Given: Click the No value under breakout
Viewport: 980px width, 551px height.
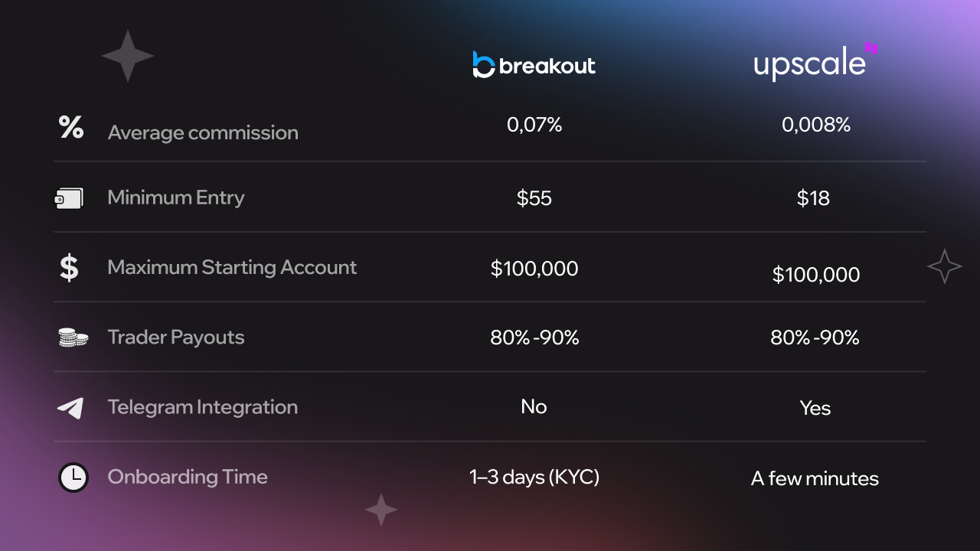Looking at the screenshot, I should 534,406.
